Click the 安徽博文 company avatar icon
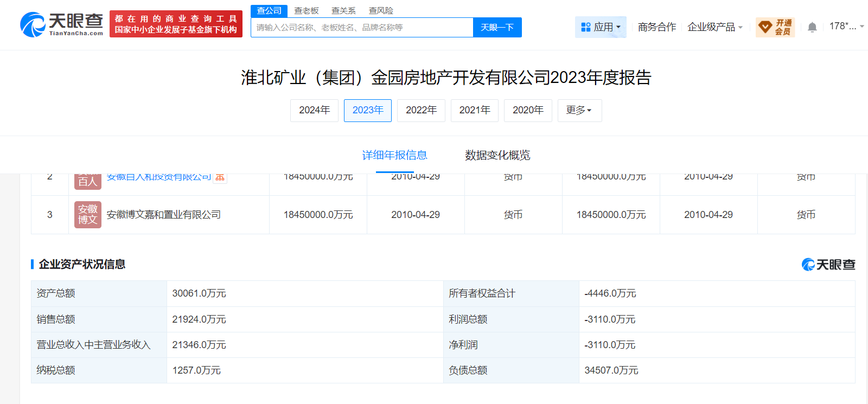 coord(88,215)
